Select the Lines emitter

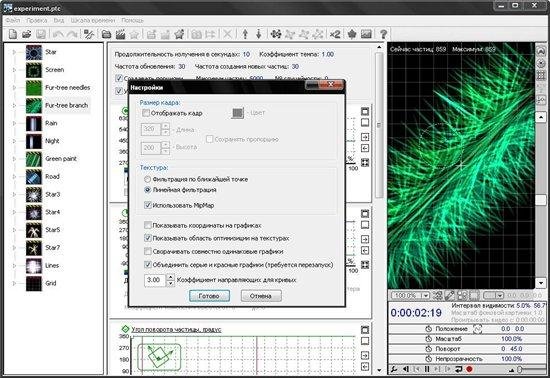click(52, 265)
